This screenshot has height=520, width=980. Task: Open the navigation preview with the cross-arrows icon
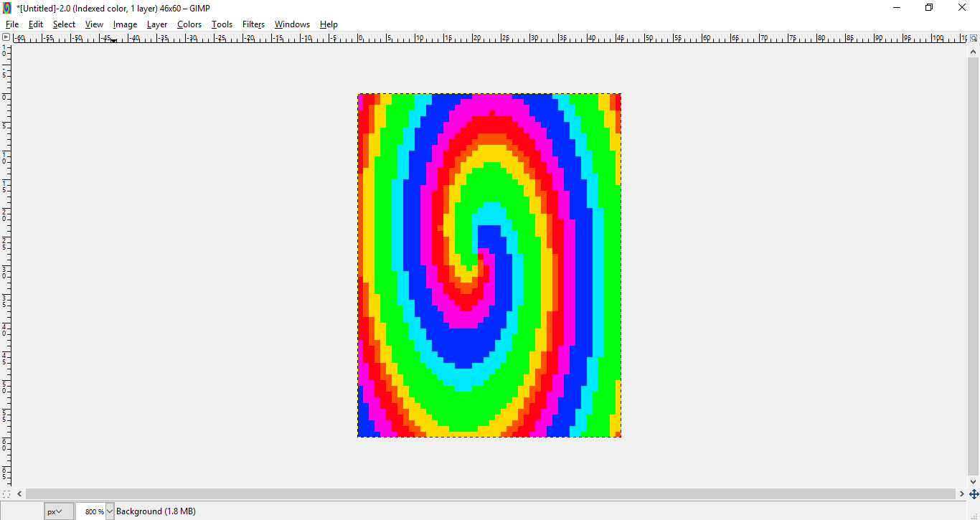click(974, 493)
